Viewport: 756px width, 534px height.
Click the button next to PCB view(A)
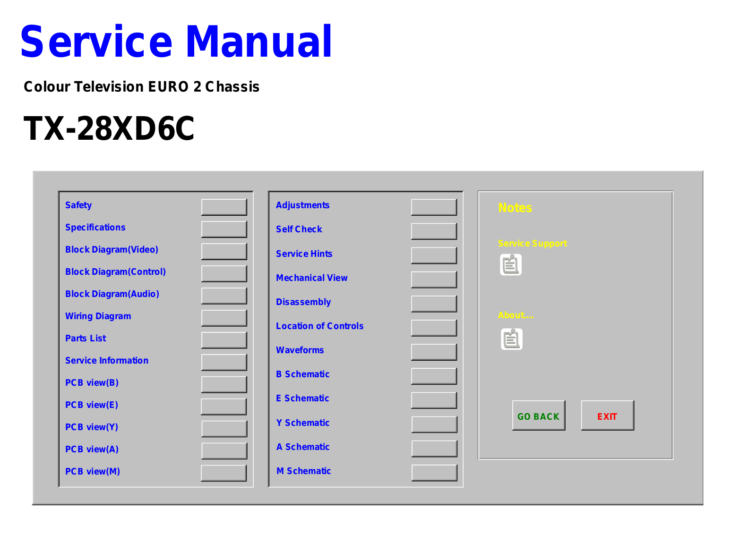tap(224, 451)
